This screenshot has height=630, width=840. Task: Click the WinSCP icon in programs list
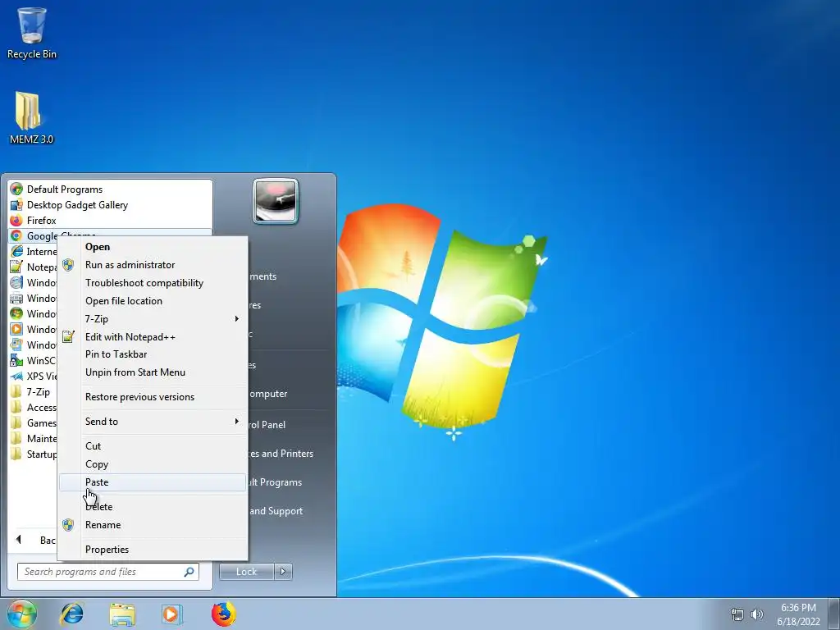(x=16, y=361)
